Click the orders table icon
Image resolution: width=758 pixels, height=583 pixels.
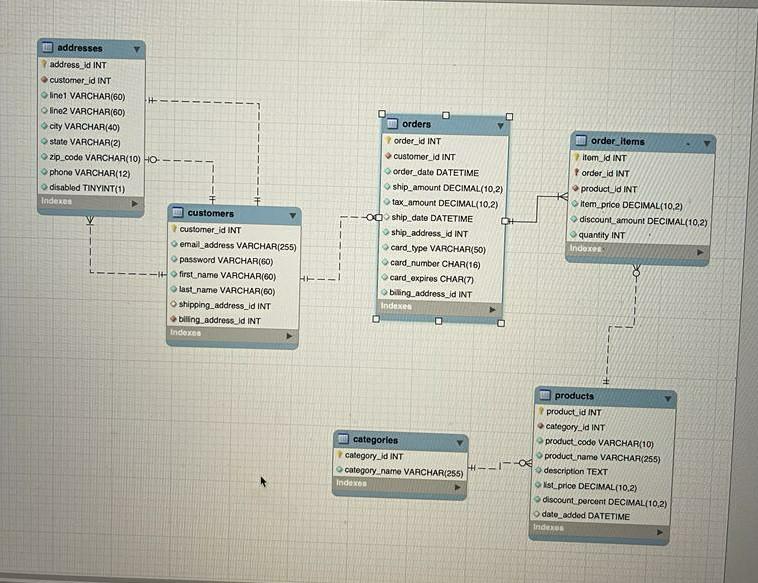tap(392, 124)
